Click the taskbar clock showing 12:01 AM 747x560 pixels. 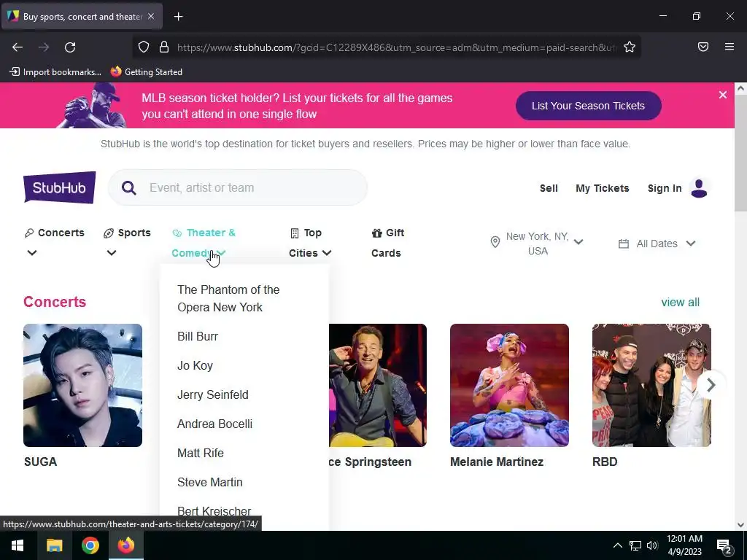(x=684, y=545)
